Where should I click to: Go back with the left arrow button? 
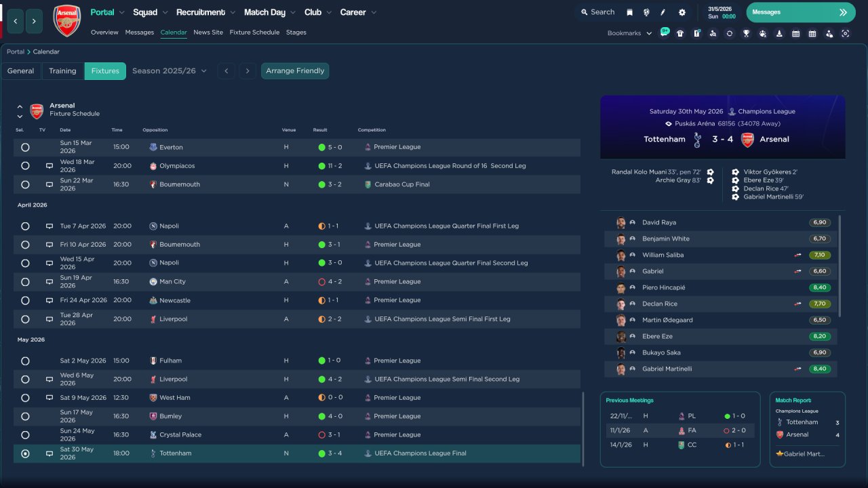(15, 22)
